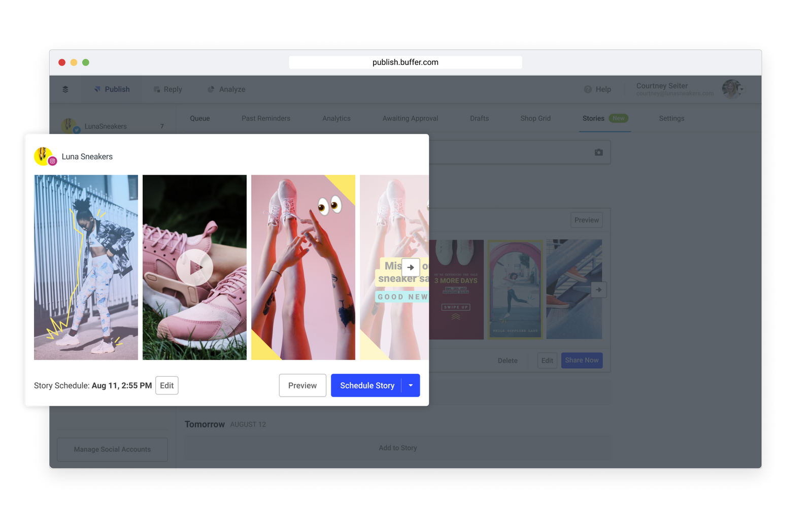
Task: Play the pink sneaker video thumbnail
Action: point(194,267)
